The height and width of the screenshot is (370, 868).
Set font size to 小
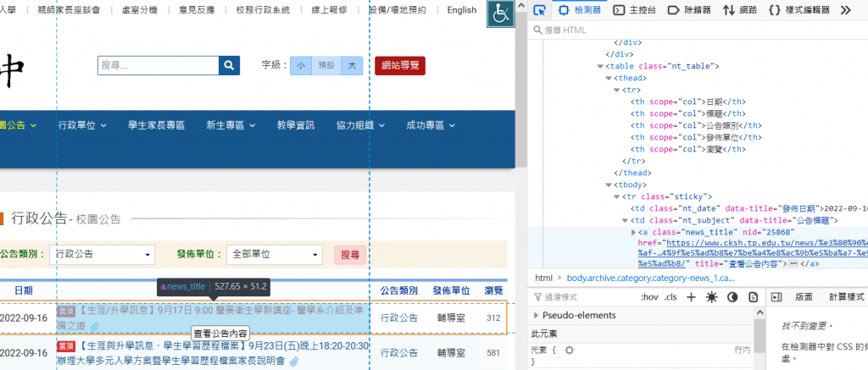tap(301, 66)
